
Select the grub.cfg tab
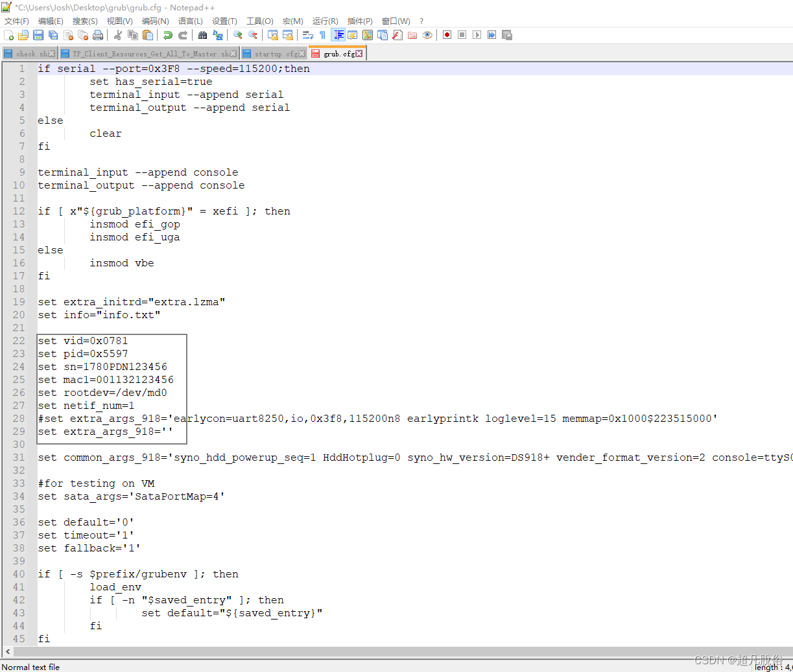(337, 53)
